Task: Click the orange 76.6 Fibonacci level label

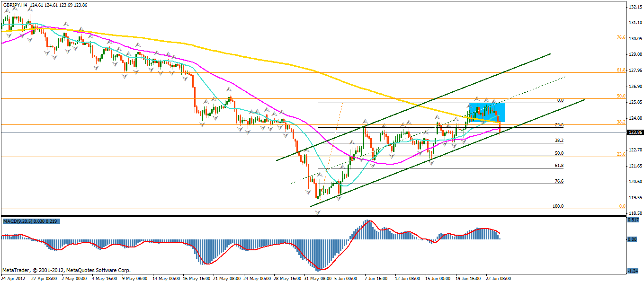Action: (x=621, y=37)
